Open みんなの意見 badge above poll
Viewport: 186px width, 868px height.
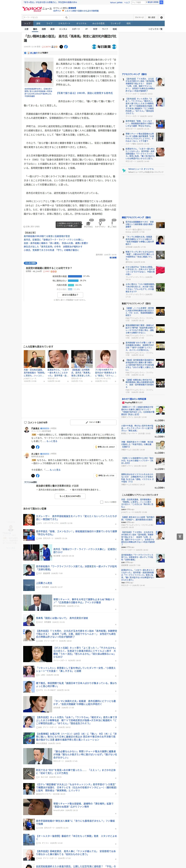[x=30, y=263]
